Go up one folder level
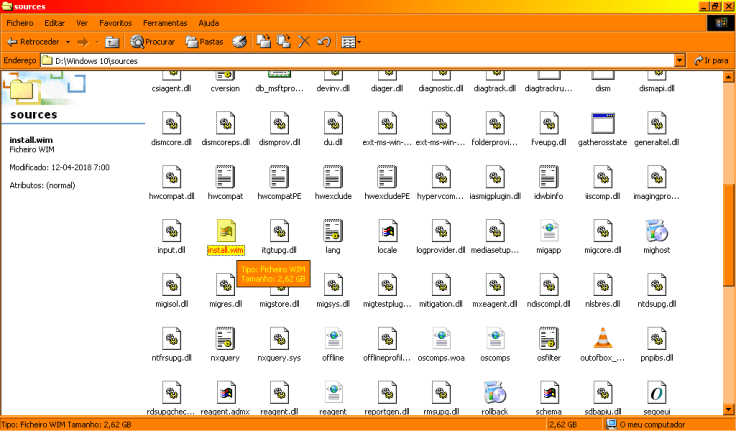The height and width of the screenshot is (431, 736). (112, 42)
